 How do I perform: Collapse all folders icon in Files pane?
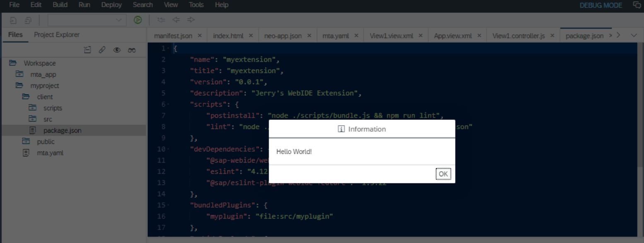click(87, 50)
